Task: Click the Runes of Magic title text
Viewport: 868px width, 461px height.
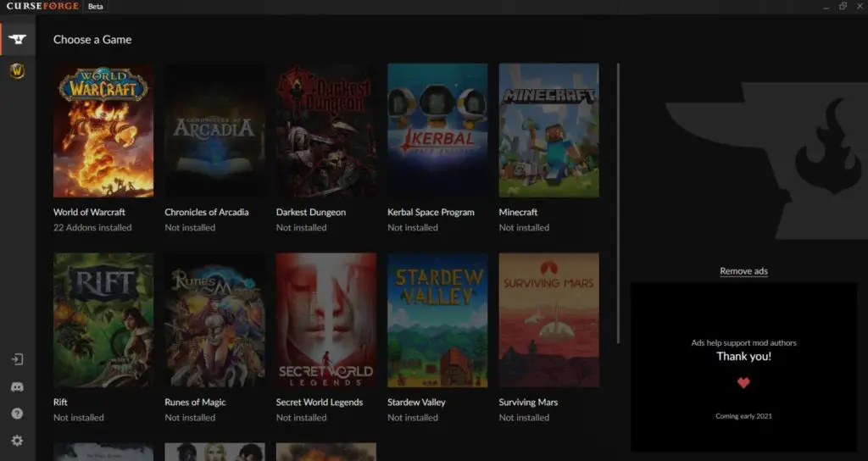Action: tap(195, 402)
